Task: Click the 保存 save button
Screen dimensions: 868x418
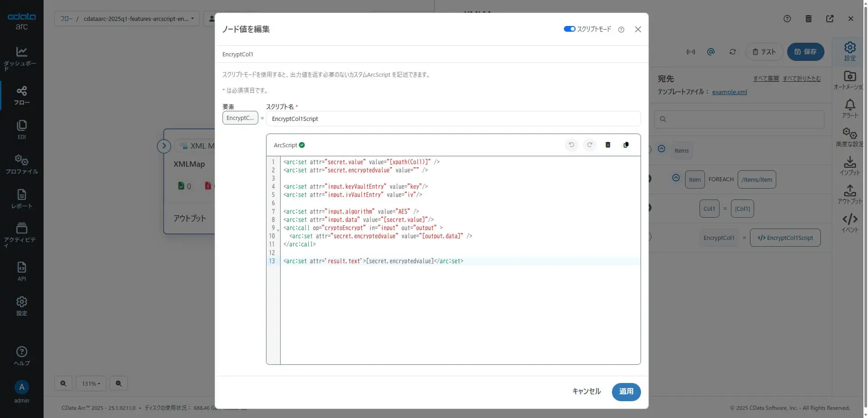Action: coord(805,52)
